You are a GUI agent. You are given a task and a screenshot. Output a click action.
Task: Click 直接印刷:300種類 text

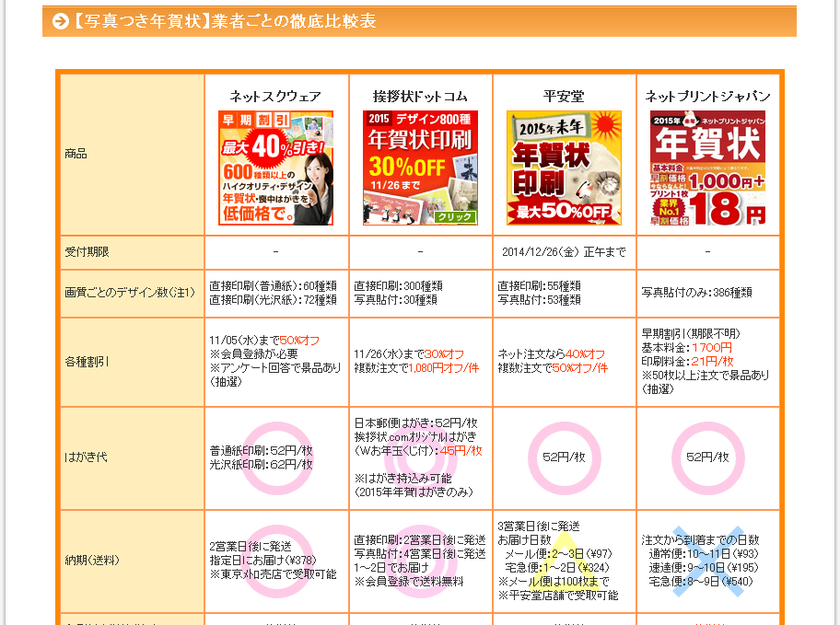click(x=398, y=286)
